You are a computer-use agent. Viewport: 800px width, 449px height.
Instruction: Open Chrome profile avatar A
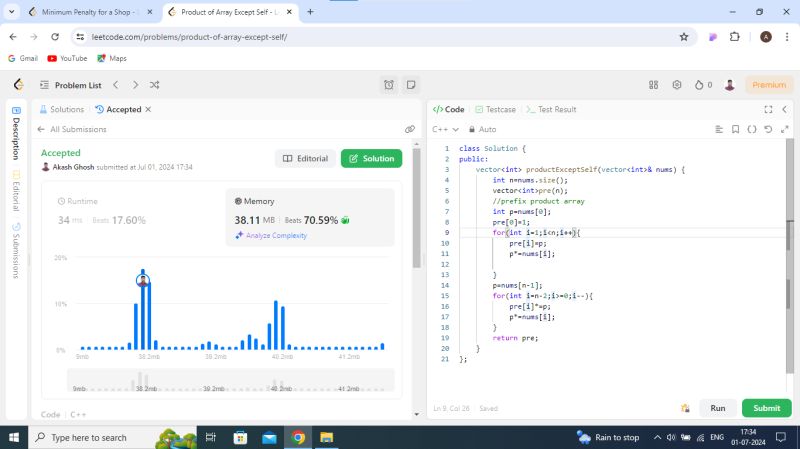point(766,37)
